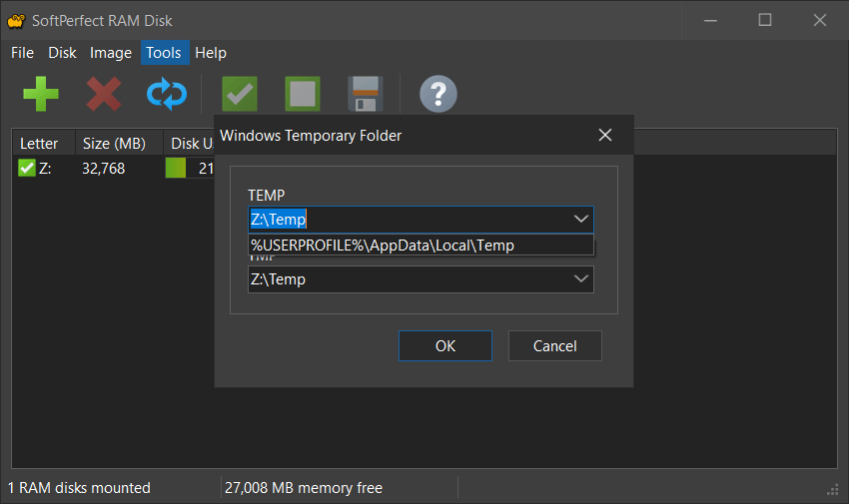Click the floppy disk save image icon
Viewport: 849px width, 504px height.
click(366, 94)
